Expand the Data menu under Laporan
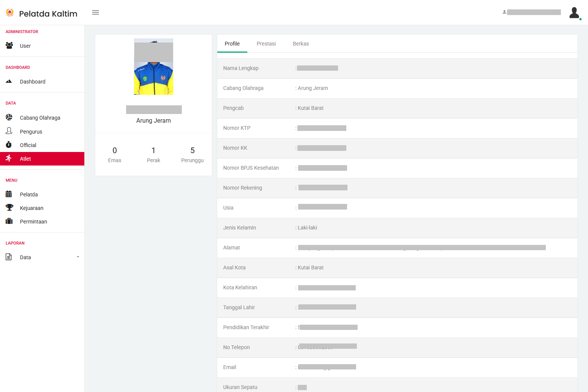This screenshot has height=392, width=588. tap(26, 257)
